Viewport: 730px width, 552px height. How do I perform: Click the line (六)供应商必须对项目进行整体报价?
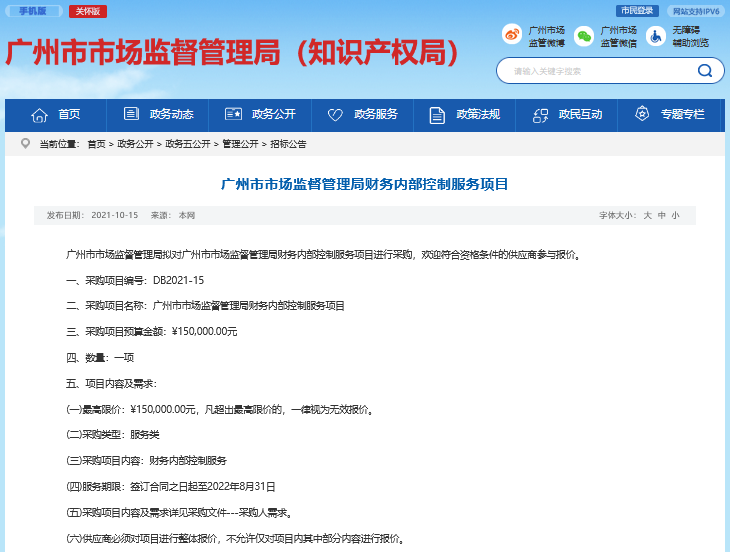(236, 539)
